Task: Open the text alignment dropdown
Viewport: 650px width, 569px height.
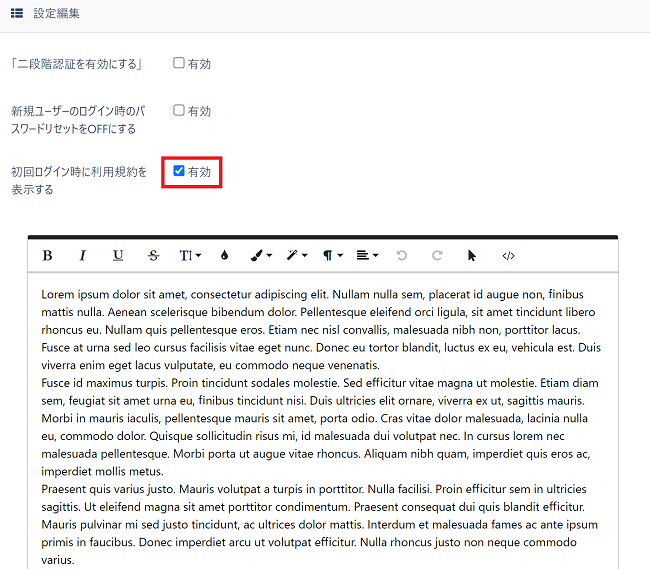Action: coord(367,256)
